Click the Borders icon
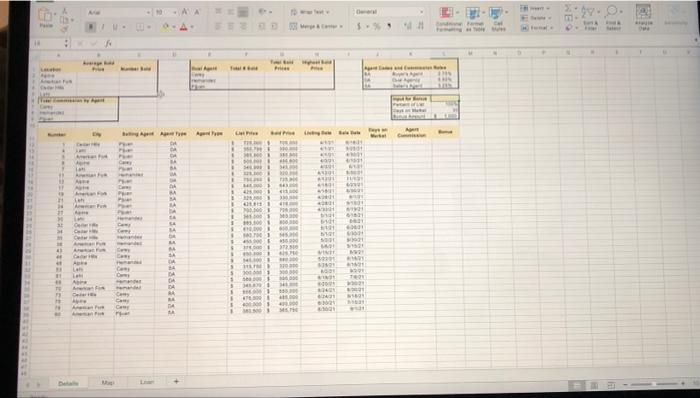Image resolution: width=700 pixels, height=398 pixels. click(140, 28)
